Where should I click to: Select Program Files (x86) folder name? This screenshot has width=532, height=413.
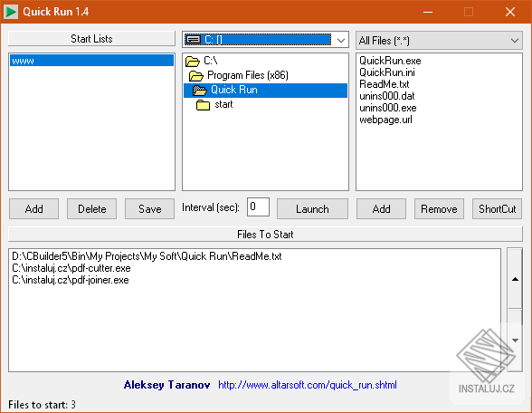point(248,75)
